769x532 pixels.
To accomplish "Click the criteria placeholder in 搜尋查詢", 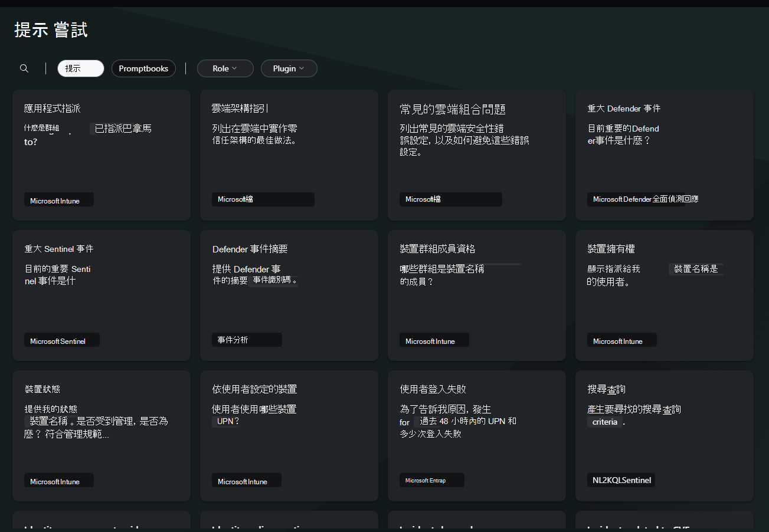I will (606, 422).
